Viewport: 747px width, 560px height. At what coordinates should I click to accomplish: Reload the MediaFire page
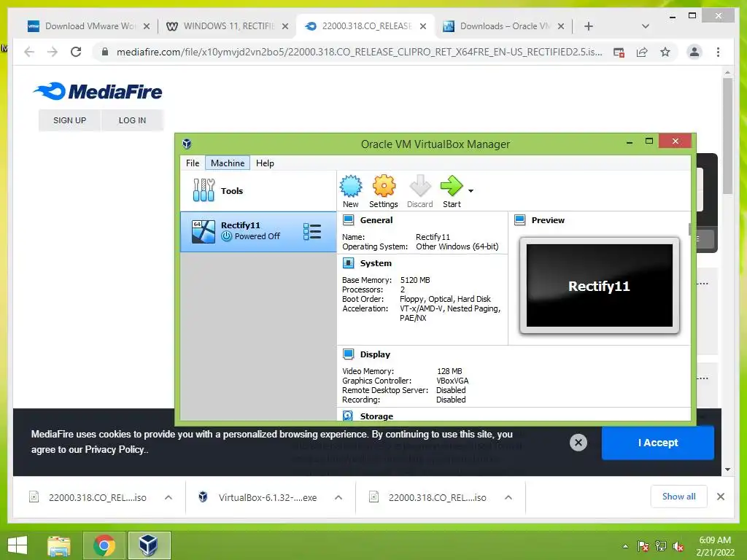(x=76, y=52)
